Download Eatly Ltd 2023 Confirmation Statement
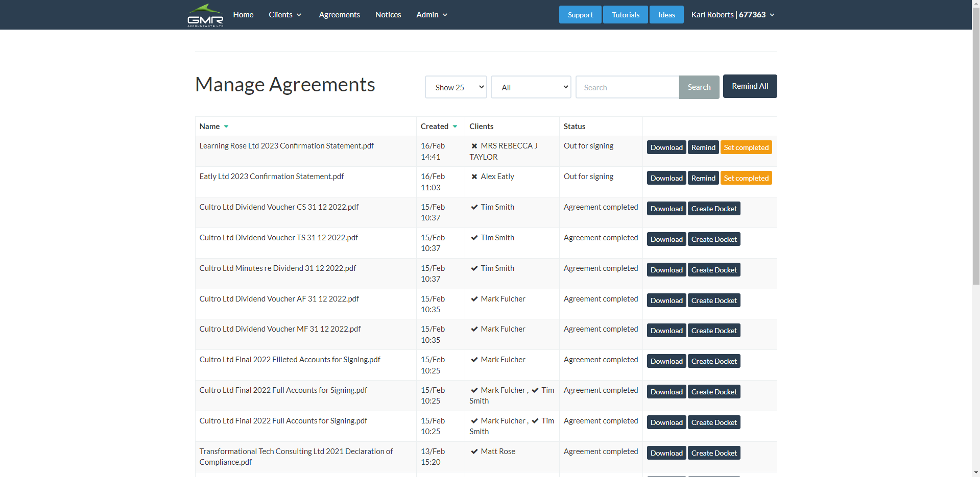The width and height of the screenshot is (980, 477). (x=666, y=178)
